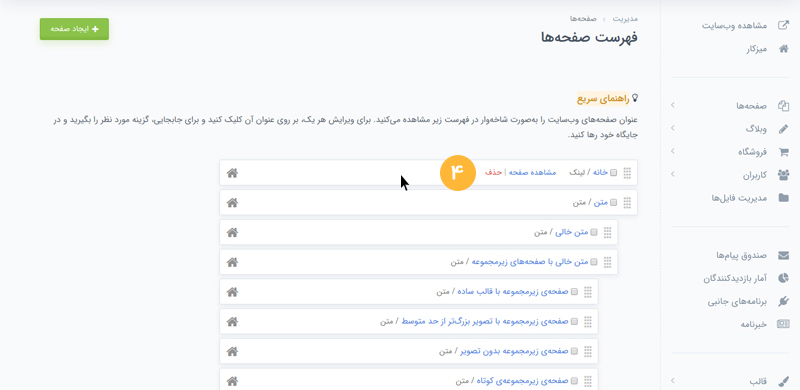The width and height of the screenshot is (800, 390).
Task: Open مدیریت فایل‌ها menu item
Action: click(739, 198)
